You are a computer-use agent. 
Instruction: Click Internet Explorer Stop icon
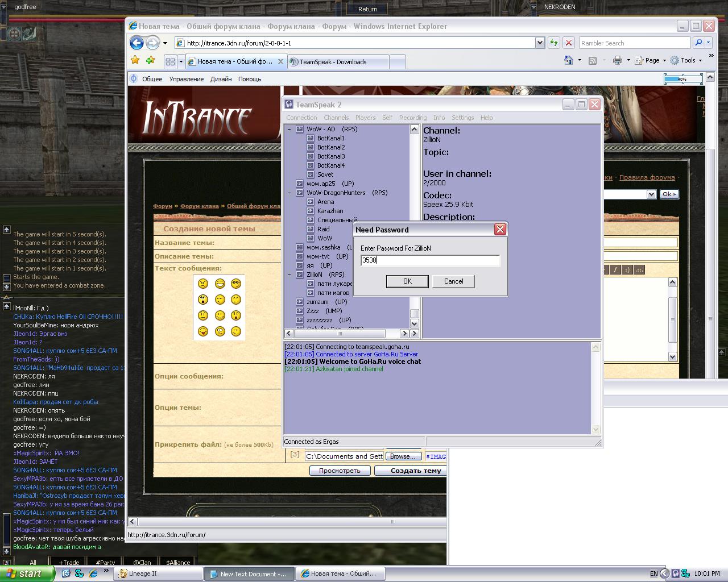coord(568,43)
